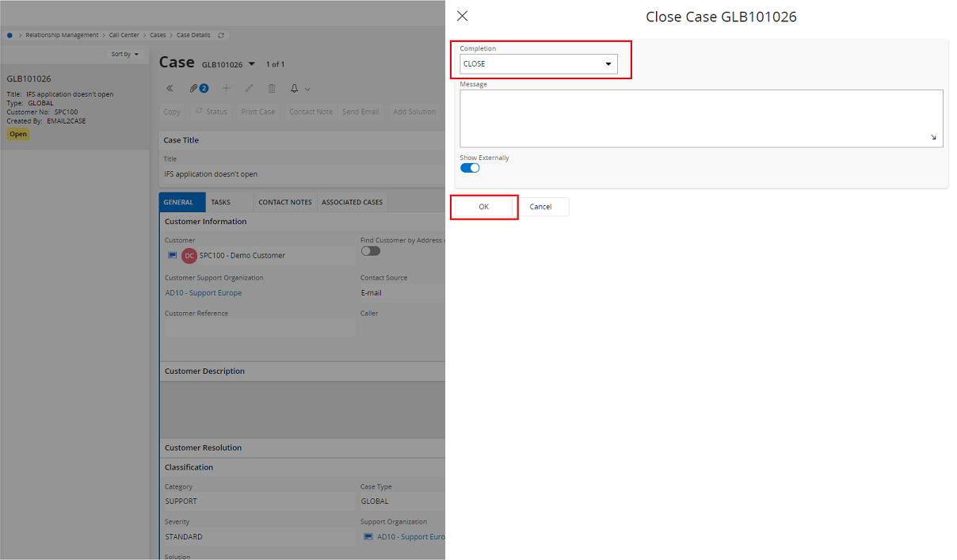Open the CONTACT NOTES tab
Viewport: 957px width, 560px height.
285,202
